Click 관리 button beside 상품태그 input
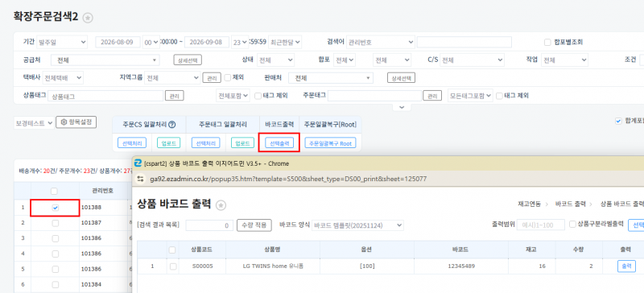This screenshot has height=293, width=644. (x=175, y=96)
